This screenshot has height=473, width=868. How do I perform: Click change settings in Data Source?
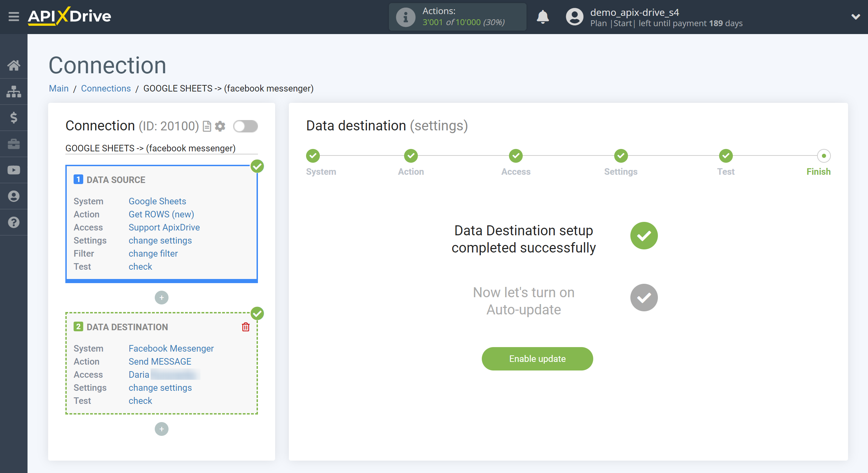160,240
